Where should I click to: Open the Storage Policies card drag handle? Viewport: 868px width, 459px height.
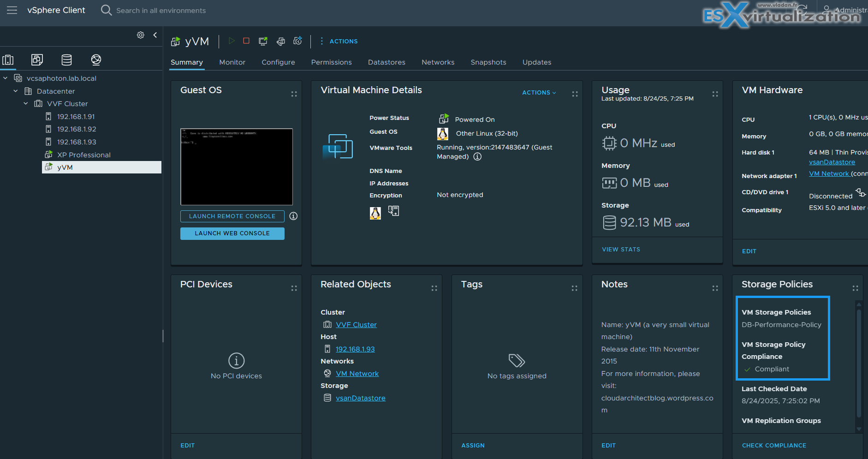(855, 288)
